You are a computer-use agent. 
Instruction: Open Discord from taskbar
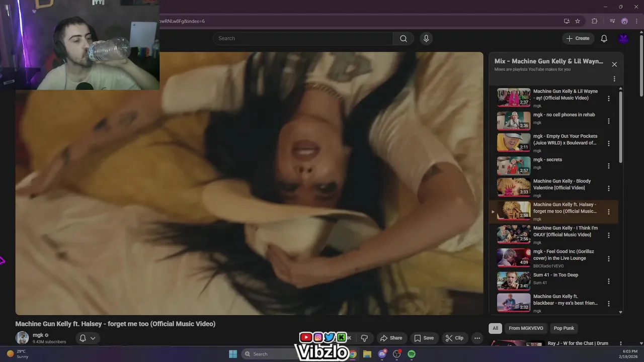pos(382,354)
